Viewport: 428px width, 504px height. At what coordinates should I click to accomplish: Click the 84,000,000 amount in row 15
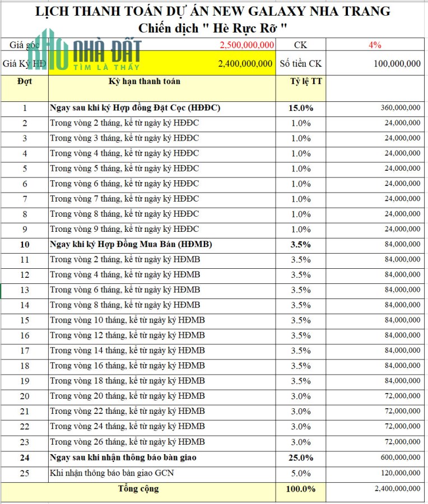[x=375, y=320]
